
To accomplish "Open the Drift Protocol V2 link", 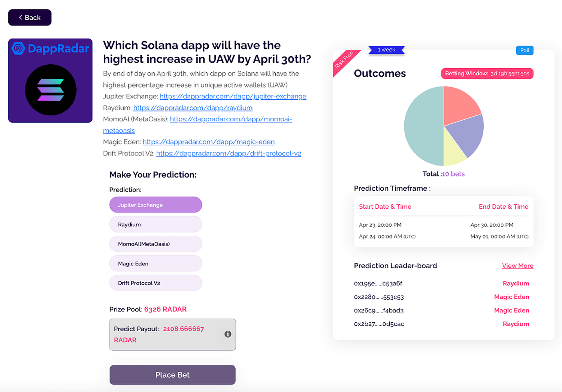I will point(229,153).
